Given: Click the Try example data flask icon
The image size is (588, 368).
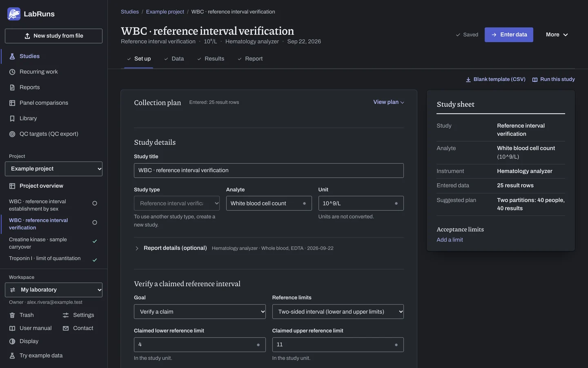Looking at the screenshot, I should pos(12,356).
